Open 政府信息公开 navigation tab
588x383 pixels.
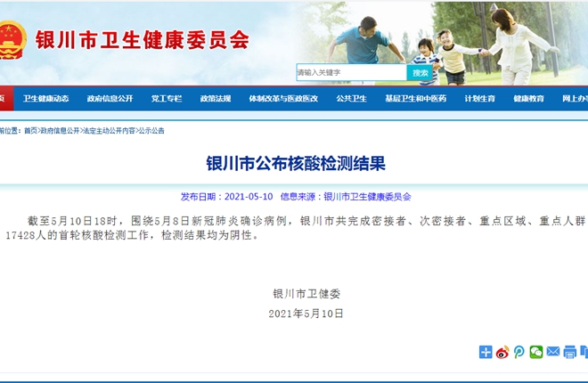click(110, 99)
